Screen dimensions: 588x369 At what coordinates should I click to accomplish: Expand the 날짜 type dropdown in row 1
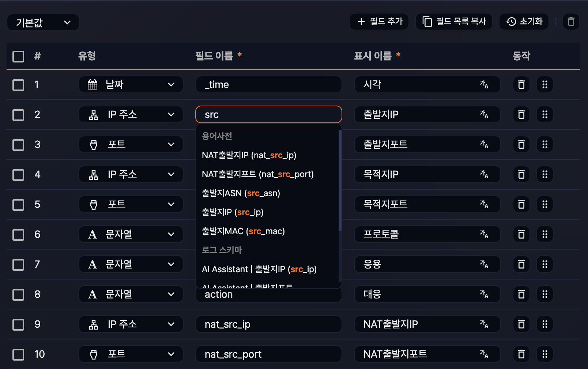point(131,85)
